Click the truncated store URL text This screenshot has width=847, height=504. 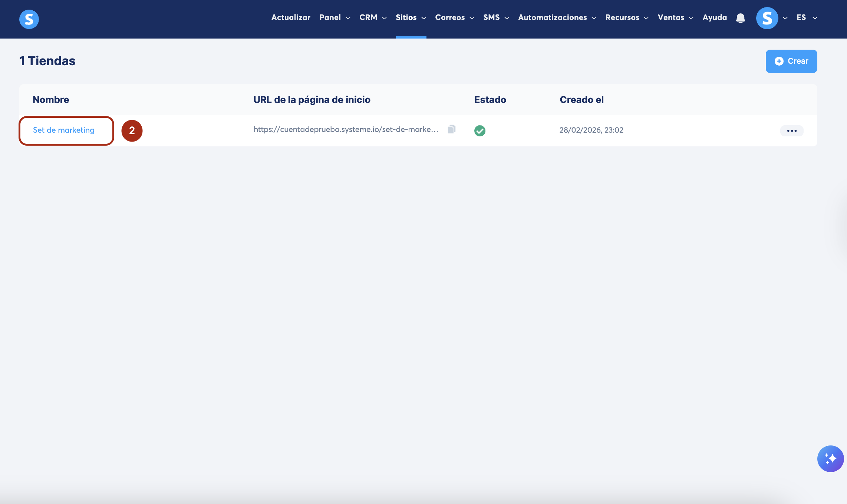346,129
